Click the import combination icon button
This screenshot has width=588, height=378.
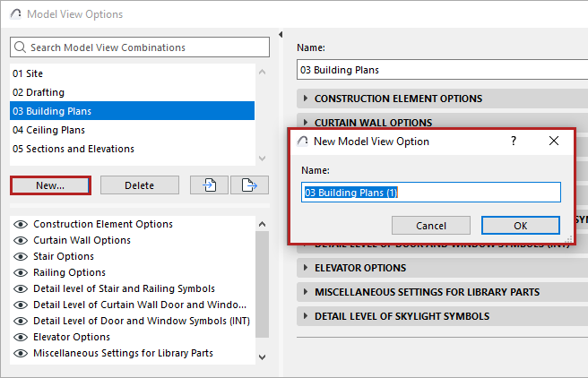pyautogui.click(x=210, y=185)
